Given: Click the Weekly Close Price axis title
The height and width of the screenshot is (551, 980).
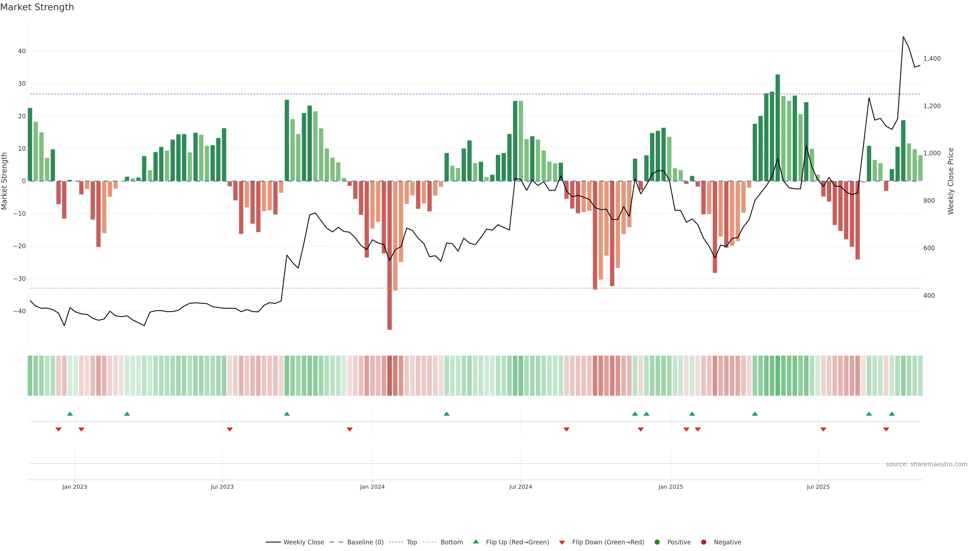Looking at the screenshot, I should (951, 181).
